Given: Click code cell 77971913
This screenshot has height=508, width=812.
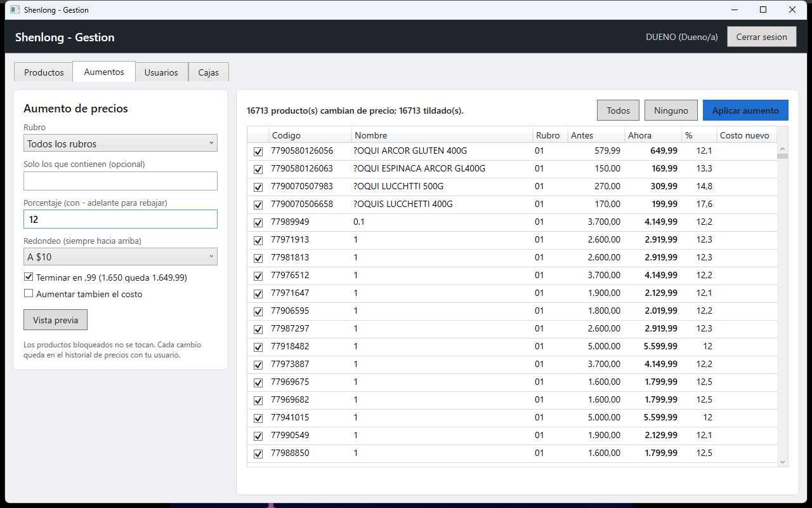Looking at the screenshot, I should (x=290, y=239).
